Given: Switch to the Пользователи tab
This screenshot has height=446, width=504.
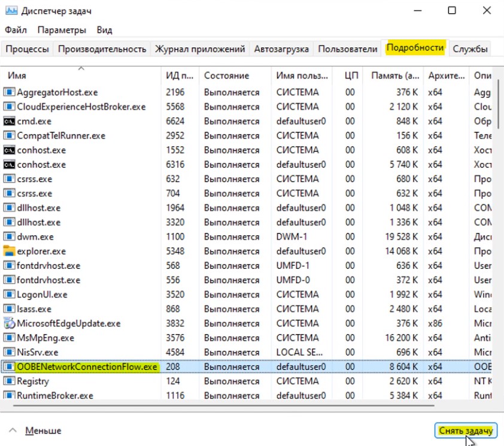Looking at the screenshot, I should [x=347, y=49].
